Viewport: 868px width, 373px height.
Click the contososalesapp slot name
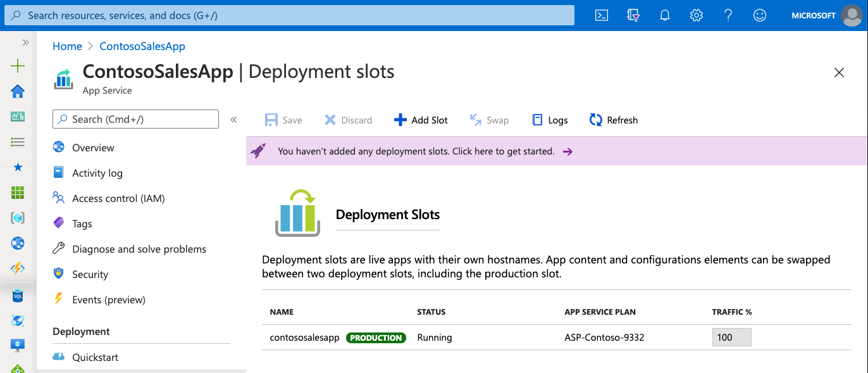305,338
